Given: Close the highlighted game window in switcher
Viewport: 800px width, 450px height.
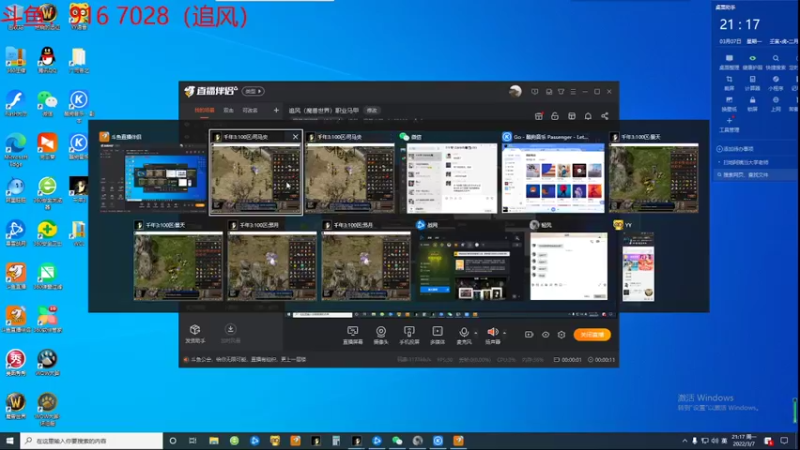Looking at the screenshot, I should 295,137.
